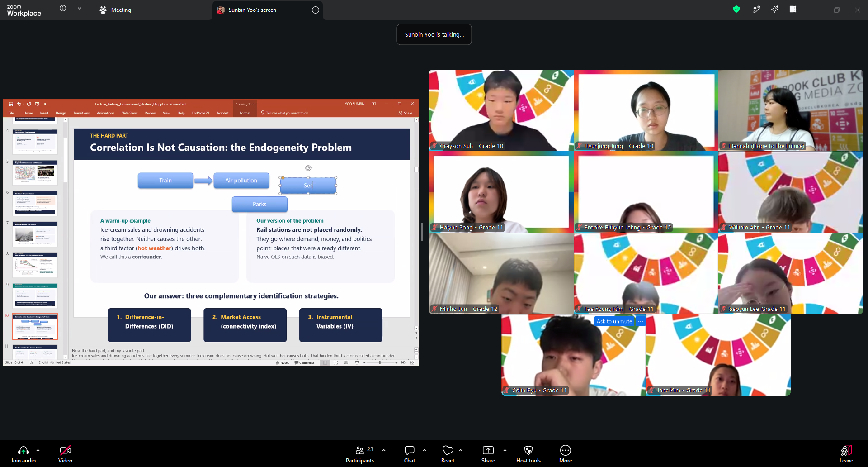Click the Normal view icon in status bar

(x=325, y=362)
